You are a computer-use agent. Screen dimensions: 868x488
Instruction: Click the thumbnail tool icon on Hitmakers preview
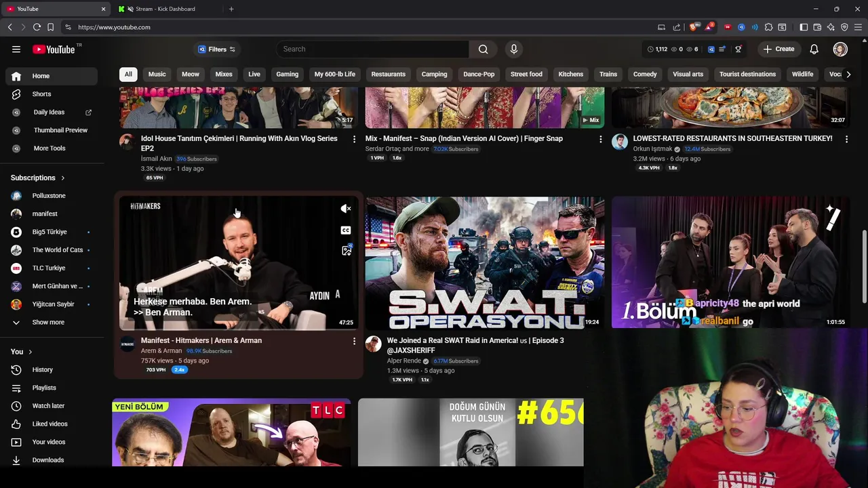(347, 250)
